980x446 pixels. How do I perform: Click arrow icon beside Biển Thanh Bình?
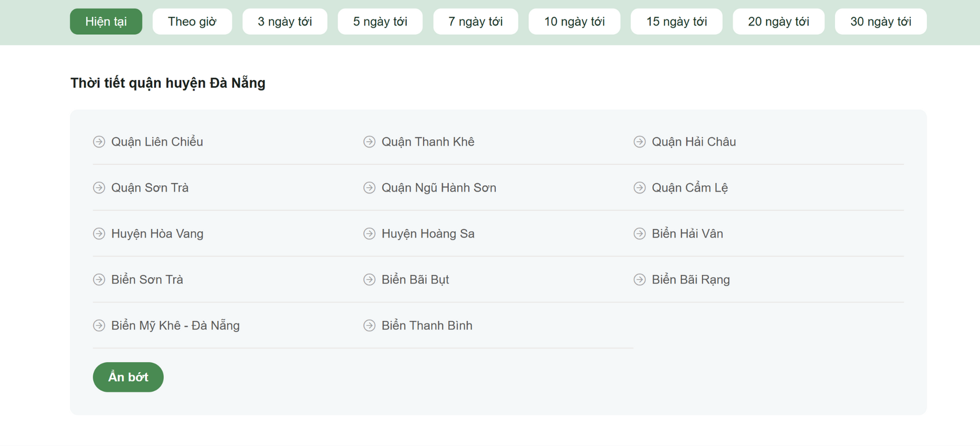pyautogui.click(x=369, y=325)
